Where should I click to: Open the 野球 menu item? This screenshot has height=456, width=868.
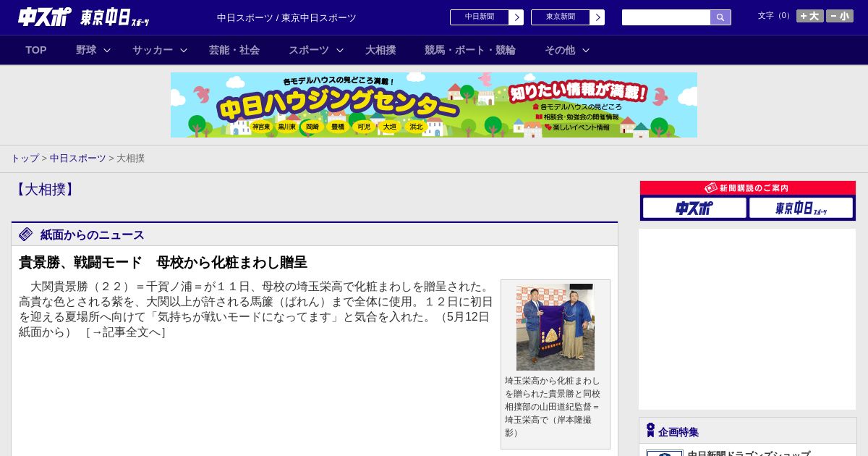coord(86,50)
